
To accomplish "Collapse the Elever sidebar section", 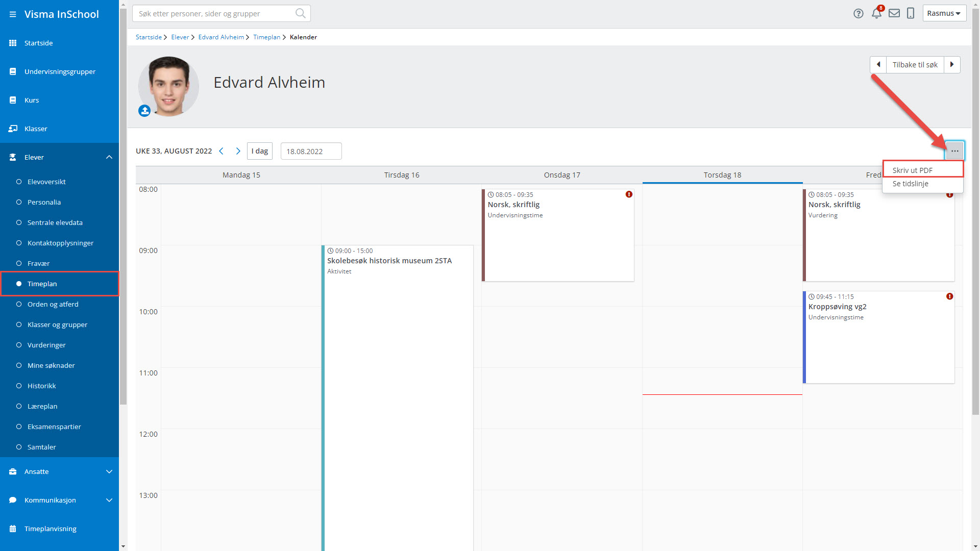I will (109, 157).
